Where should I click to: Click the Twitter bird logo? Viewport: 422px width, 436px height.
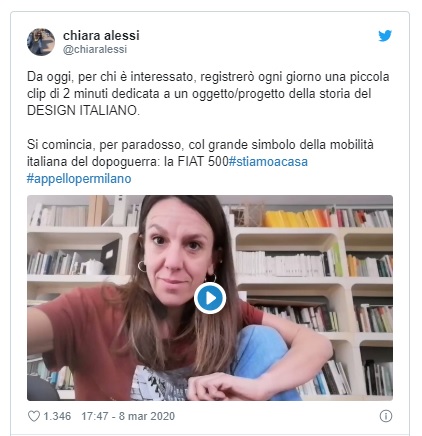pos(385,36)
